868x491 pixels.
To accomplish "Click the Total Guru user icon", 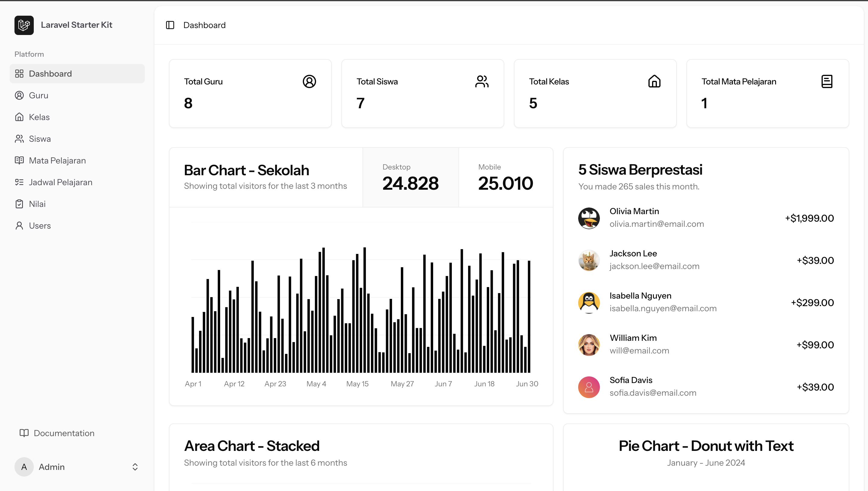I will click(309, 81).
